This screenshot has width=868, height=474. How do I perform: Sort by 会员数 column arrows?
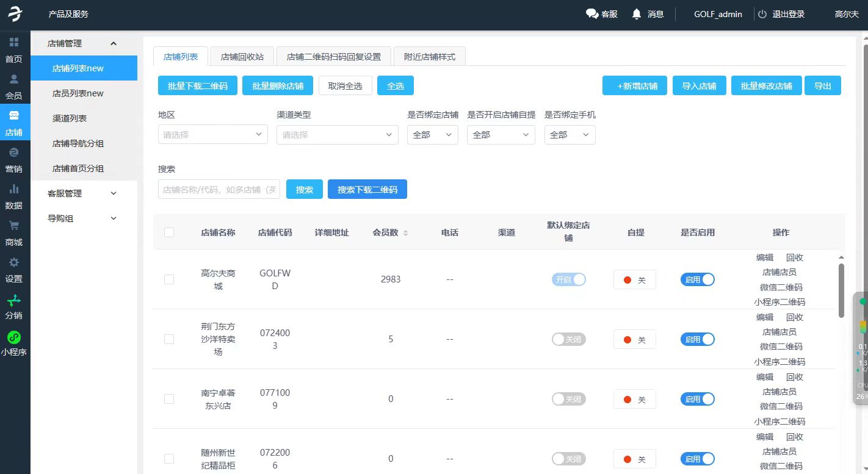[405, 232]
